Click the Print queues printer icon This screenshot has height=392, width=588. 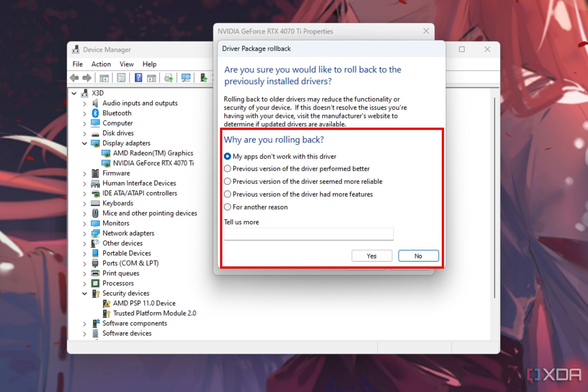95,273
